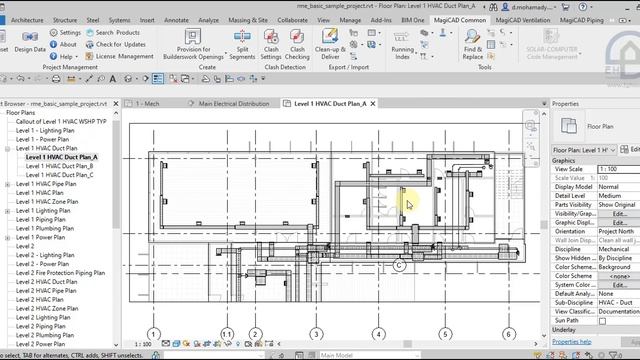Activate Split Segments tool

tap(242, 44)
